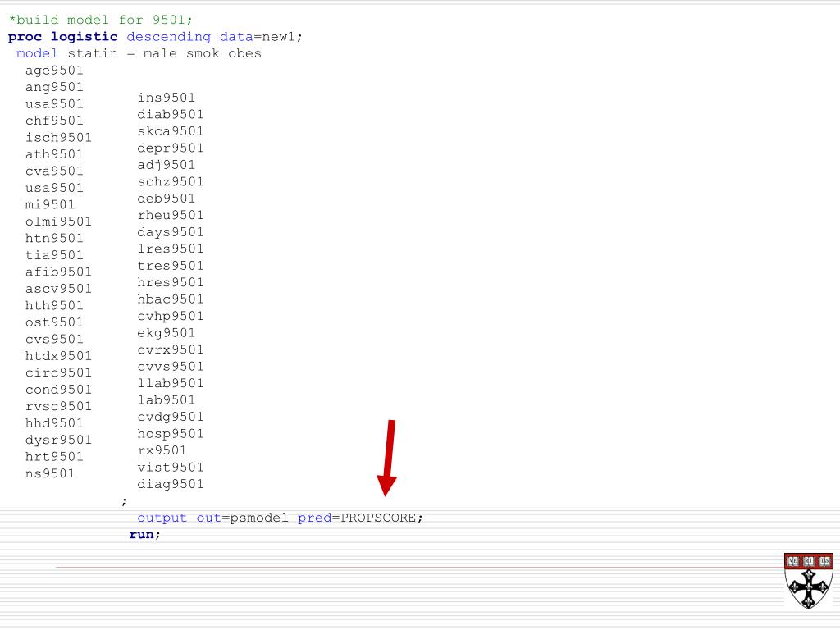
Task: Select the 'descending' option word
Action: [169, 37]
